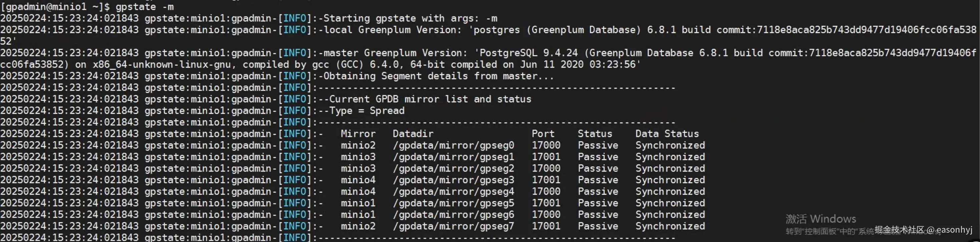Click Synchronized in the gpseg2 row

pos(670,168)
